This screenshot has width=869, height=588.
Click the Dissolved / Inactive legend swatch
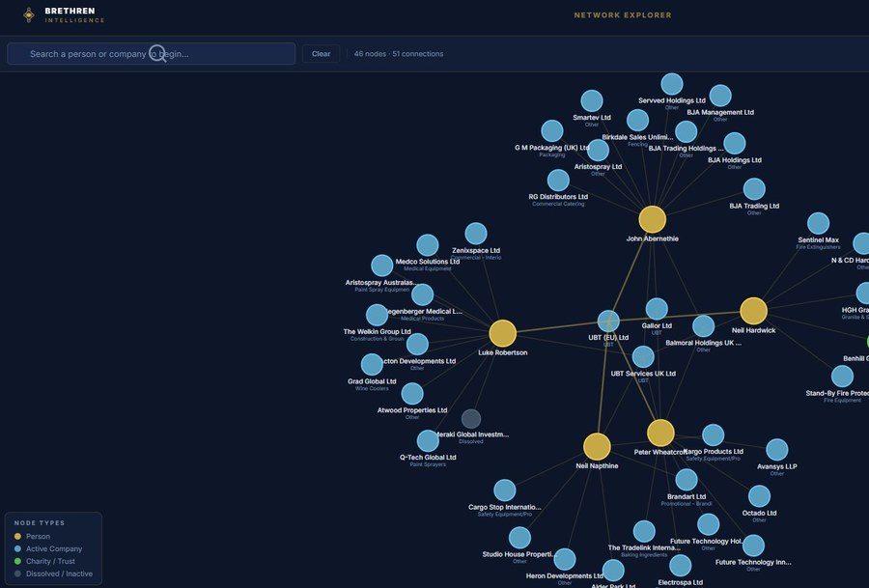[x=17, y=574]
